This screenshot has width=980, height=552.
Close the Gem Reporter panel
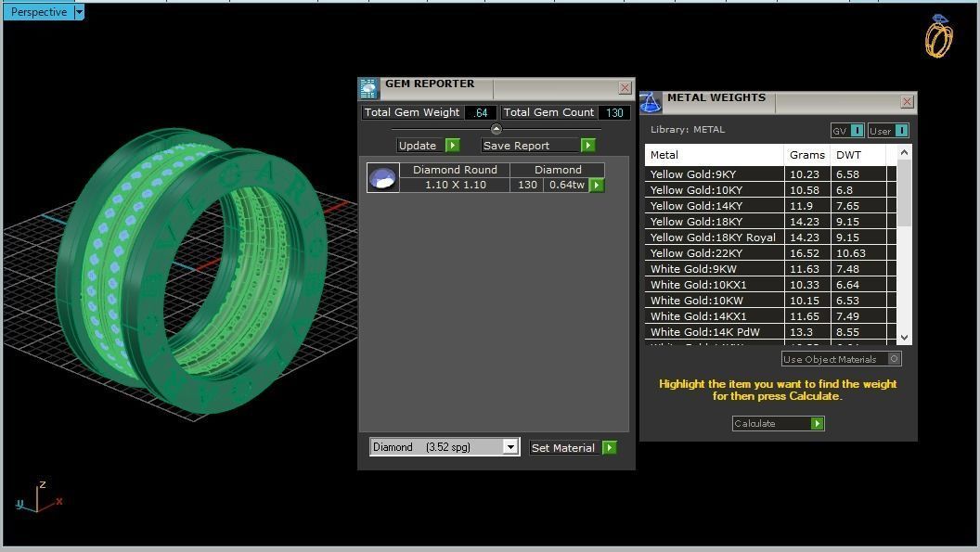pos(625,87)
